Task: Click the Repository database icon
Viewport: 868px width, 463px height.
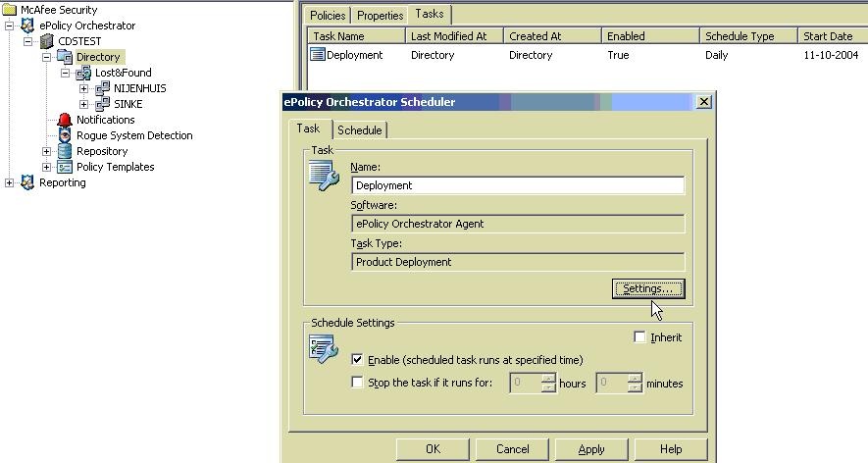Action: tap(65, 151)
